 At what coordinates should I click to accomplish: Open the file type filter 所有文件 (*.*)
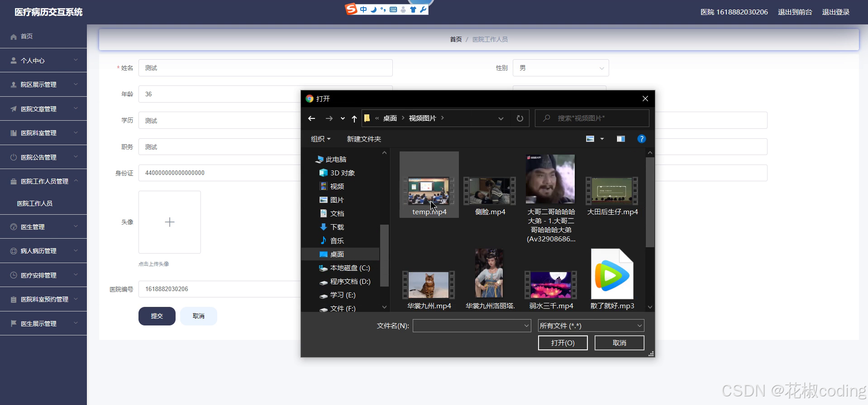coord(591,325)
